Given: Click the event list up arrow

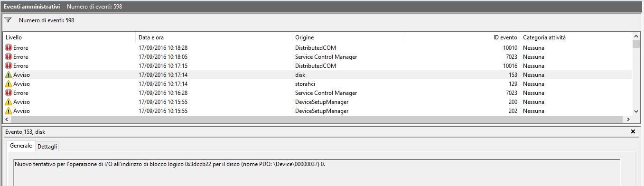Looking at the screenshot, I should tap(636, 36).
